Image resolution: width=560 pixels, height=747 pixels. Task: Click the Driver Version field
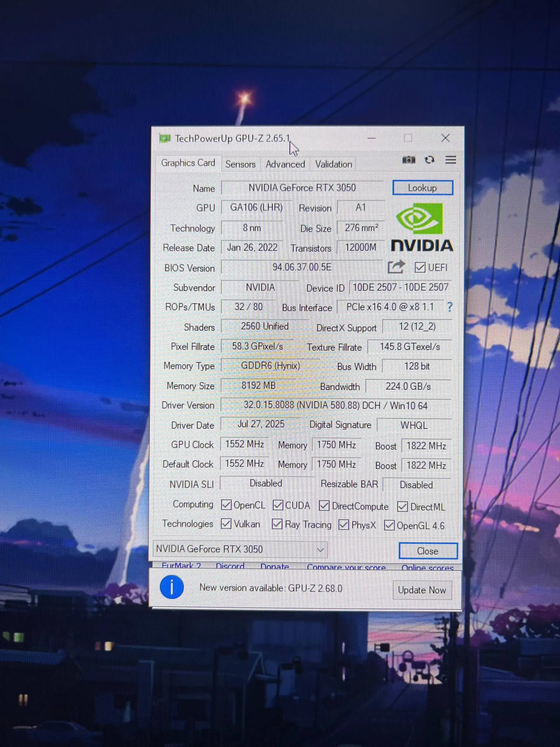pos(335,405)
